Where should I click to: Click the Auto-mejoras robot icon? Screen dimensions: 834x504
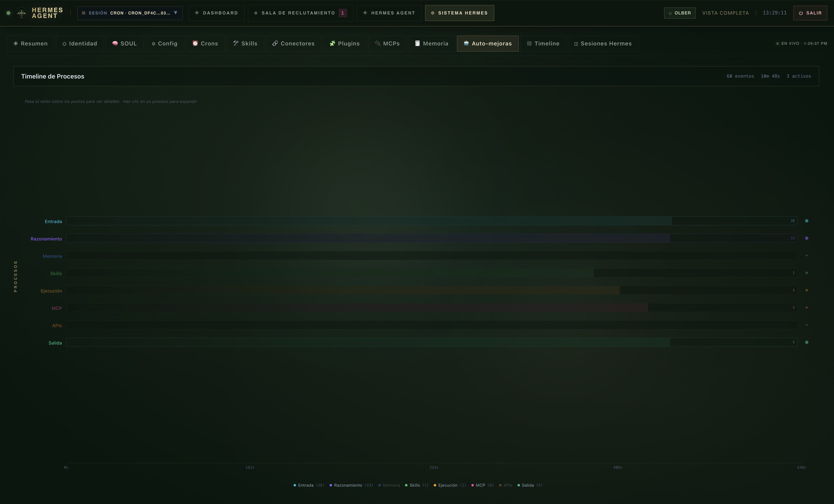(466, 43)
